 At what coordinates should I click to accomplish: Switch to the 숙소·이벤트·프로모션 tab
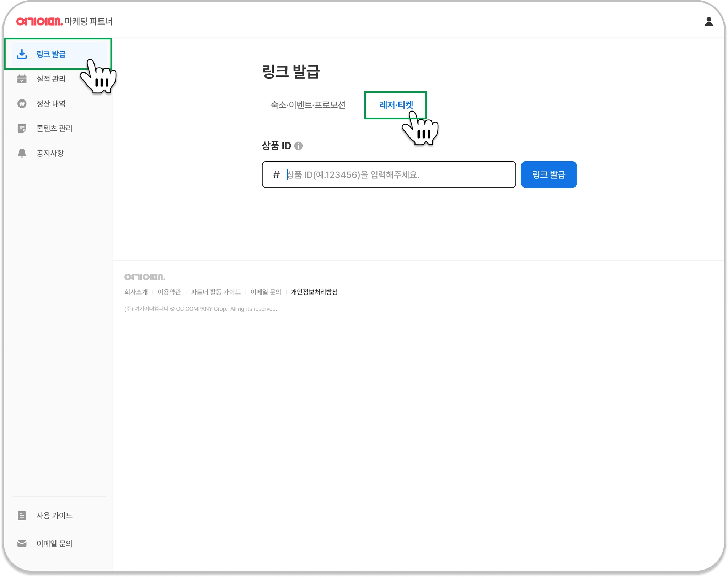pos(308,105)
